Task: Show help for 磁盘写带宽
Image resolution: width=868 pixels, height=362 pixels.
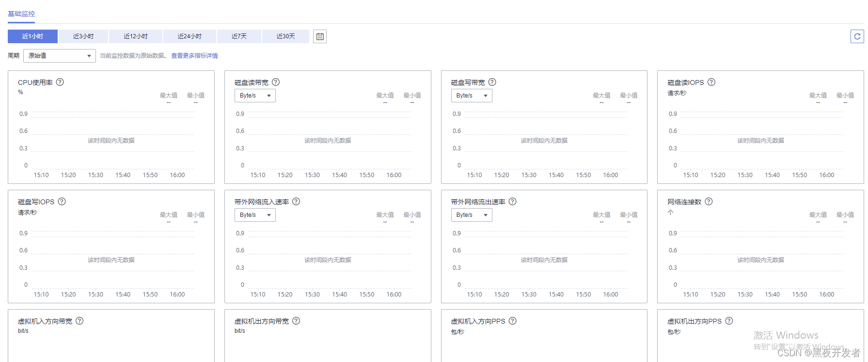Action: (492, 82)
